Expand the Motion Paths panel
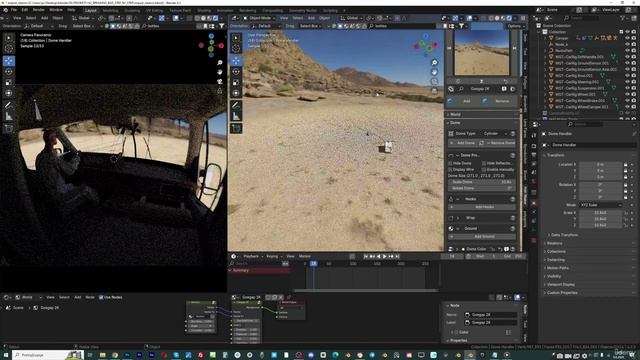 pos(557,268)
